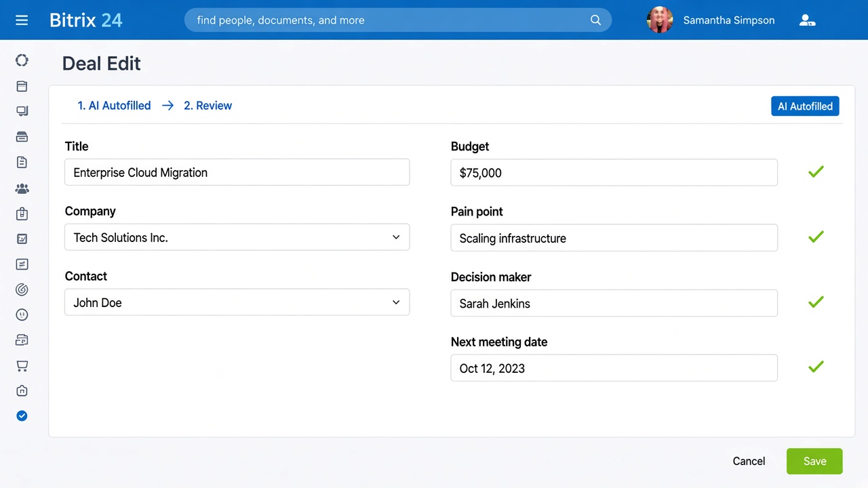Click the AI Autofilled button

pyautogui.click(x=805, y=106)
